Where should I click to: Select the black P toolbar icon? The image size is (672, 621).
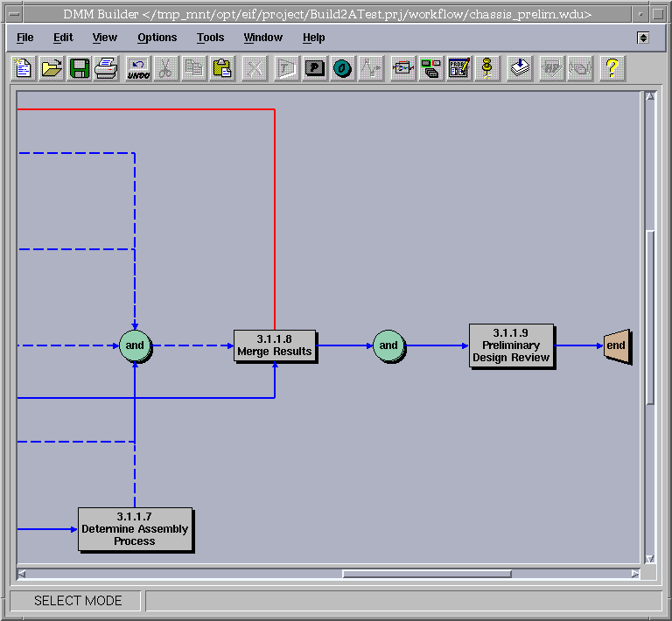[315, 68]
